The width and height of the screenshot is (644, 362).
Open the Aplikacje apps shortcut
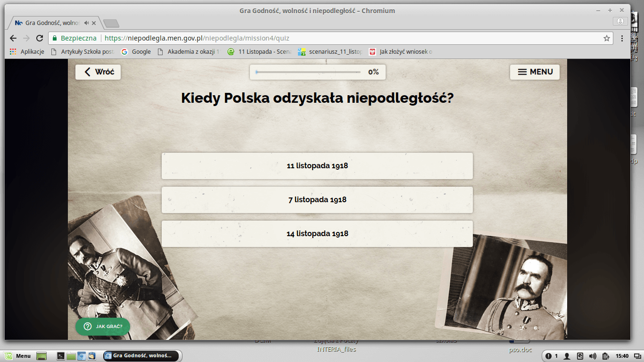(x=27, y=52)
